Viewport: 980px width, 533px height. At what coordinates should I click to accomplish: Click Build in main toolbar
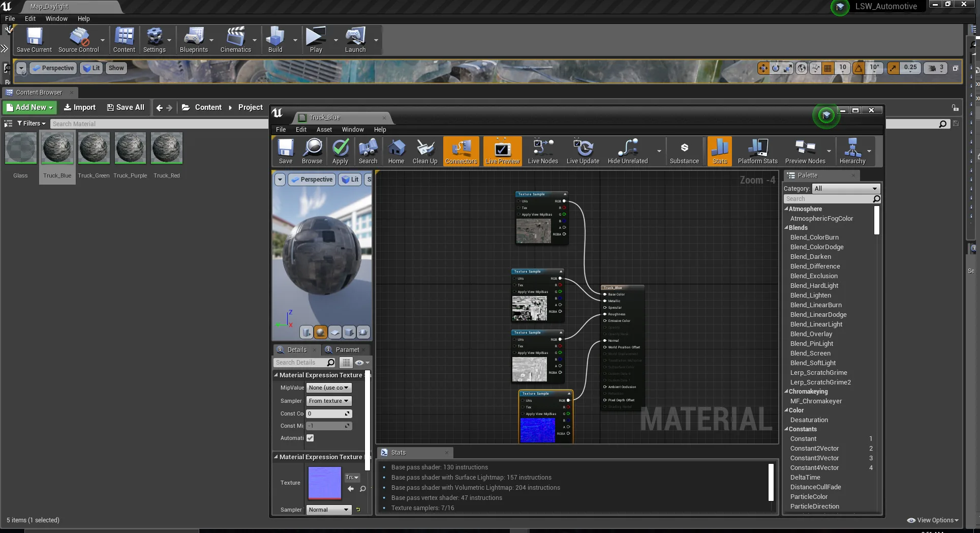coord(275,40)
